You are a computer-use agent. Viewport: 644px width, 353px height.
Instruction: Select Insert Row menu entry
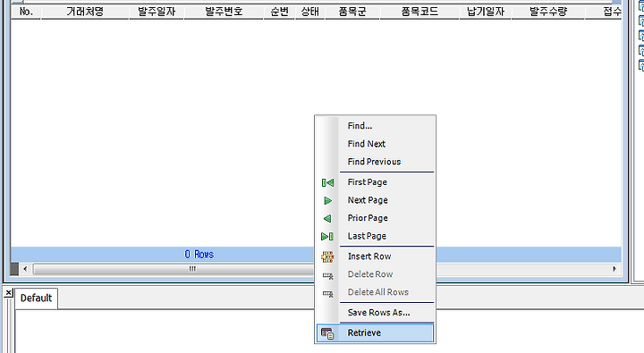(375, 256)
